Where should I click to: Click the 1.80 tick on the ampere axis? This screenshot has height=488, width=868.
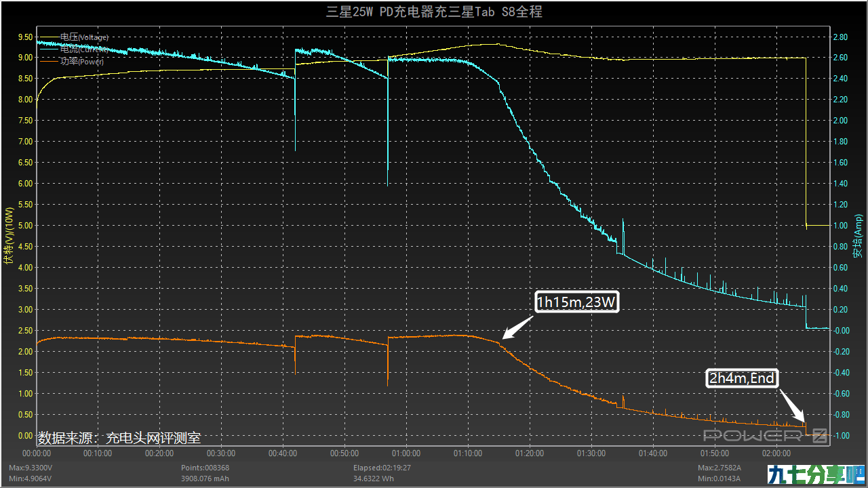tap(841, 142)
